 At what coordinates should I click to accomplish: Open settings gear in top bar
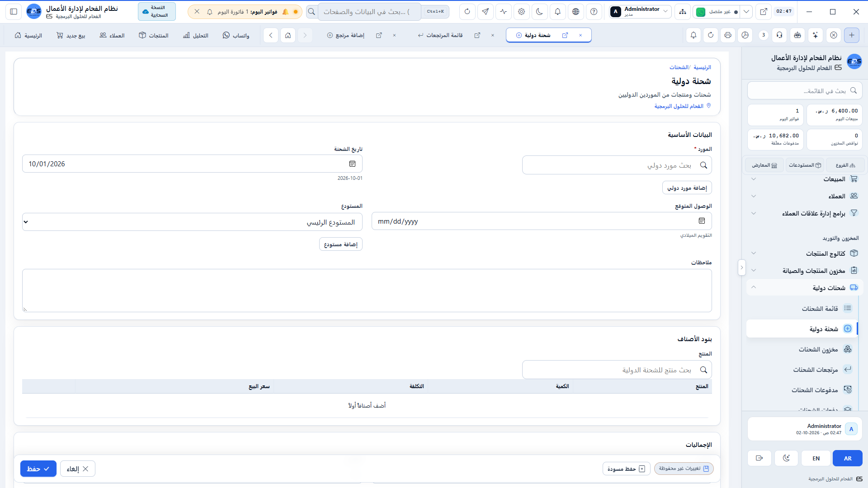521,12
